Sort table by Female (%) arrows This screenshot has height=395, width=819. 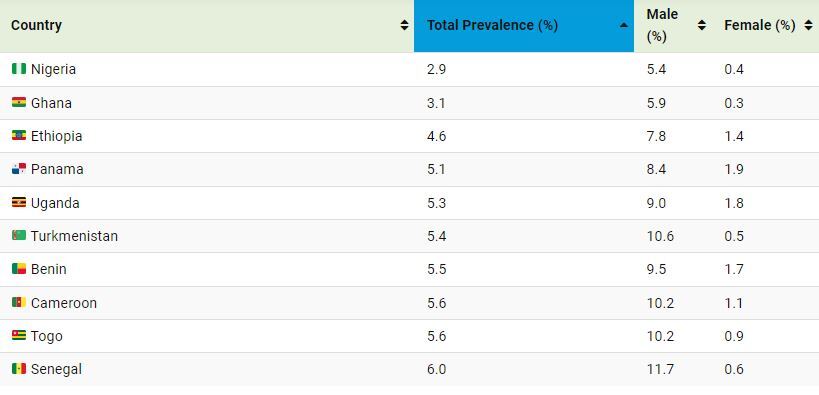[x=809, y=25]
